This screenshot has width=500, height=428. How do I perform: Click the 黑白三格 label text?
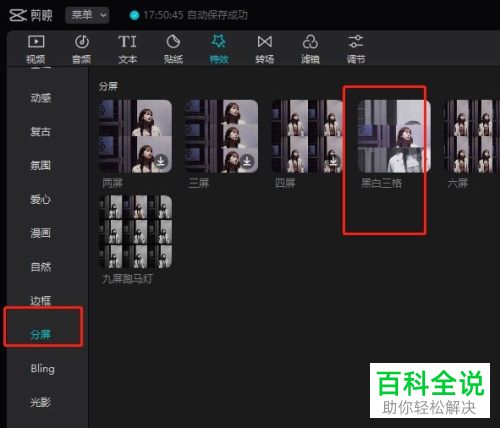pos(381,183)
